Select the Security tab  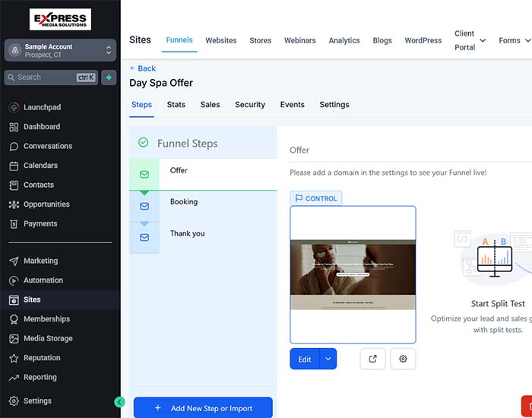250,105
